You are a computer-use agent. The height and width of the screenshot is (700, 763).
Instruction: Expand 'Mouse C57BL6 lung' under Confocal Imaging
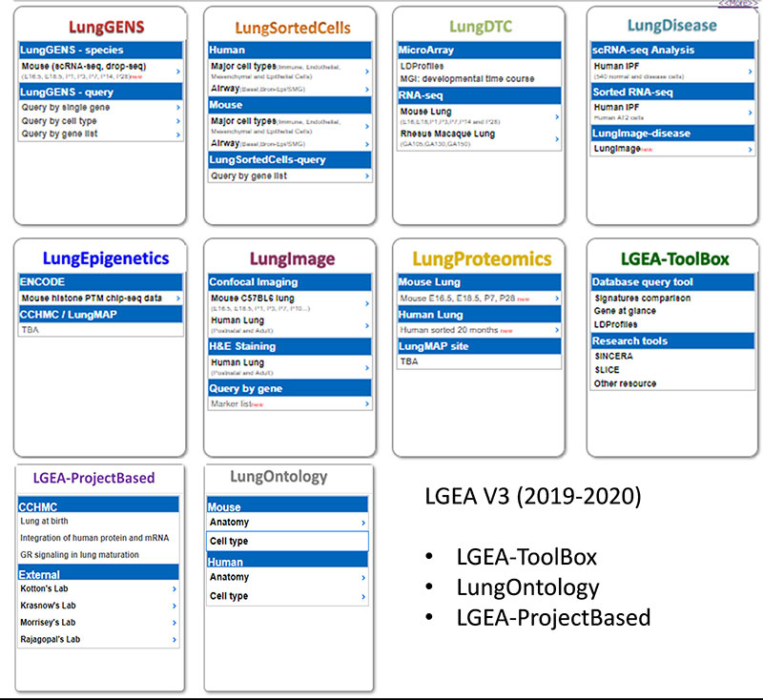pos(248,298)
